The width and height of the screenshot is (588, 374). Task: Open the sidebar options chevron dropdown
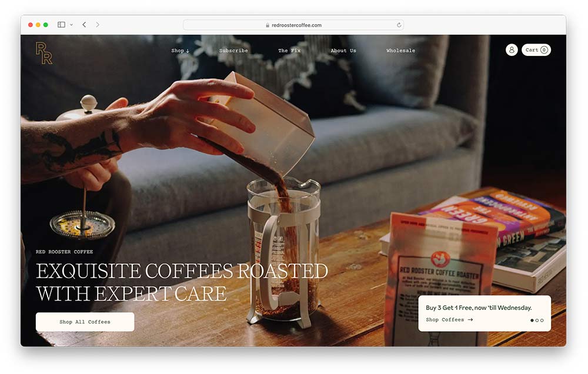coord(71,25)
